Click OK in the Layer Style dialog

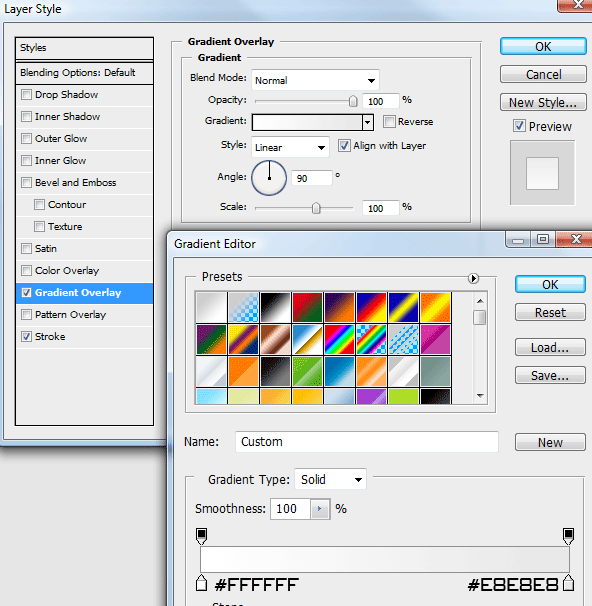(x=543, y=47)
